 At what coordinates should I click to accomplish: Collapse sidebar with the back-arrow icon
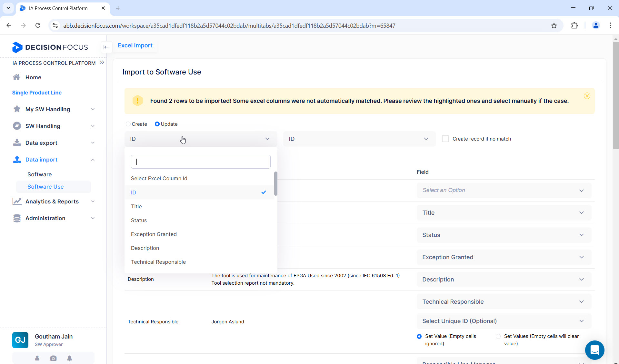[x=106, y=47]
